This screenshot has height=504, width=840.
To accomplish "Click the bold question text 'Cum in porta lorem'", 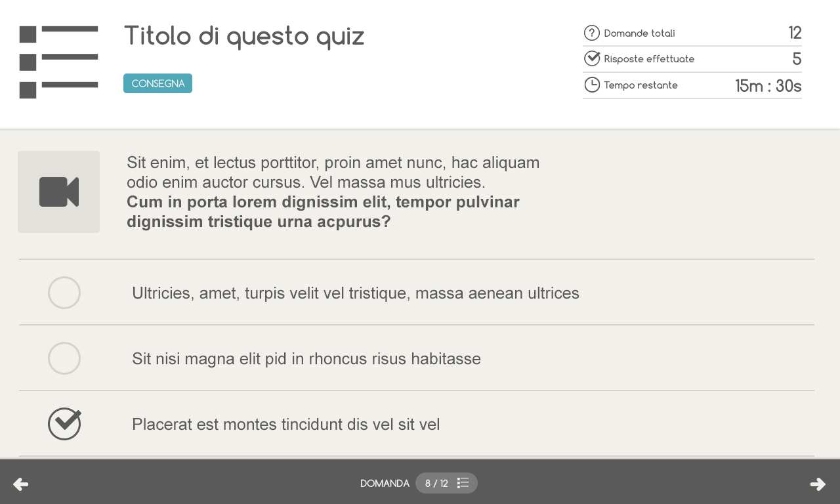I will (323, 211).
